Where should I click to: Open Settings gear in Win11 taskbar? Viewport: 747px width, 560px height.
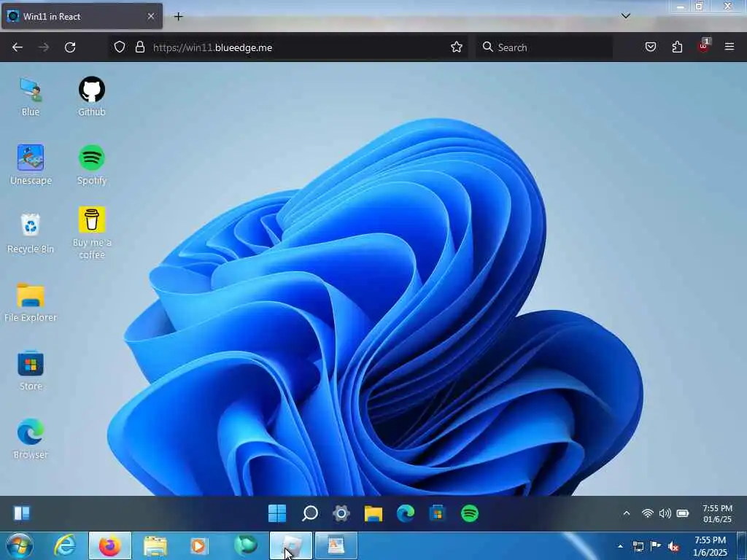click(x=341, y=513)
